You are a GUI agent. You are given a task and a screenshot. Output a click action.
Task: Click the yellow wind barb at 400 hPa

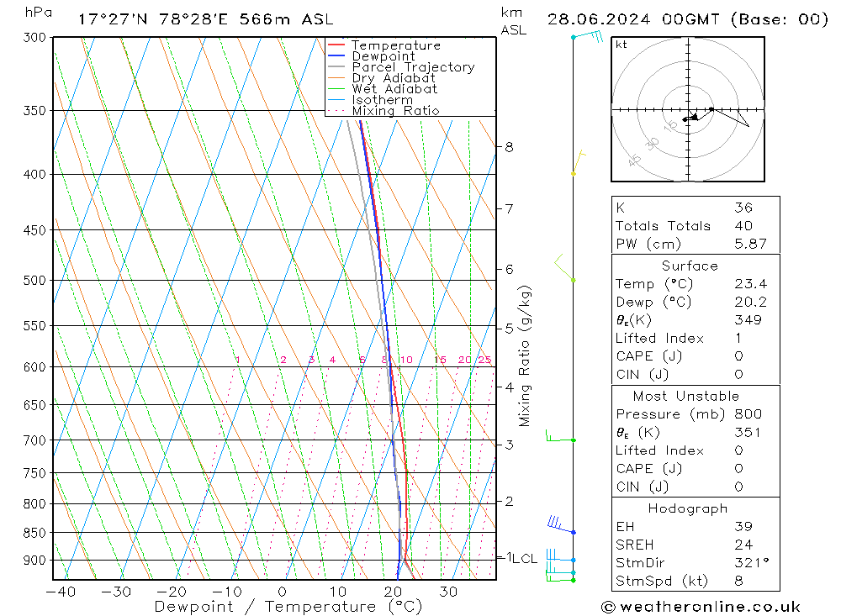pyautogui.click(x=578, y=163)
